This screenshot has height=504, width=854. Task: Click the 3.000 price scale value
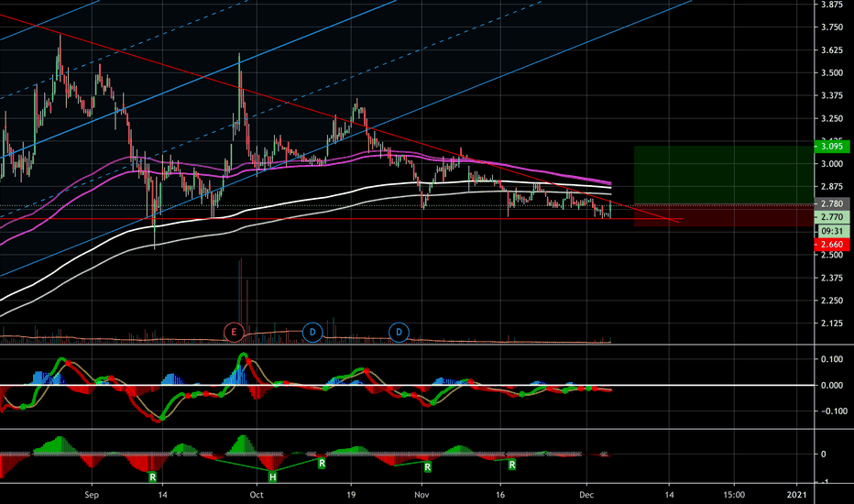click(832, 164)
